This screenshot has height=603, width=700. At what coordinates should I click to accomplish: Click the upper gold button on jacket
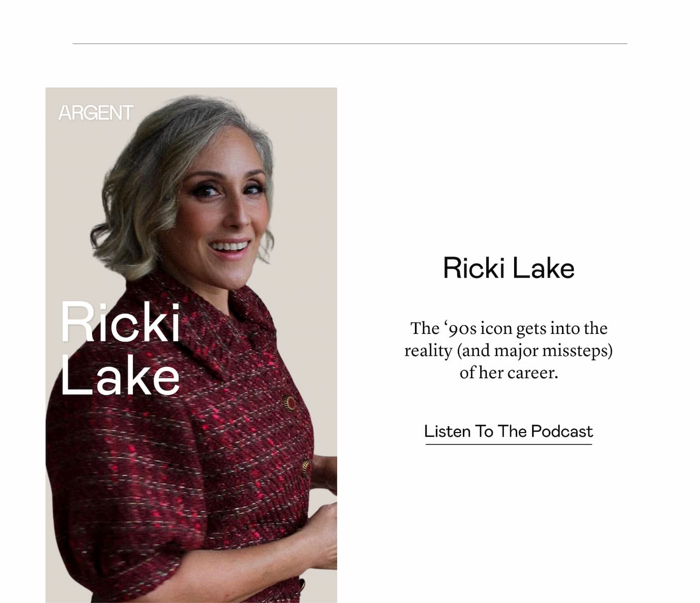pyautogui.click(x=289, y=402)
